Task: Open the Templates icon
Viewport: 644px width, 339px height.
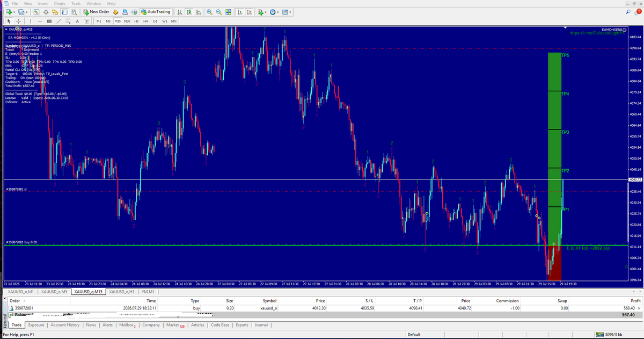Action: pyautogui.click(x=285, y=12)
